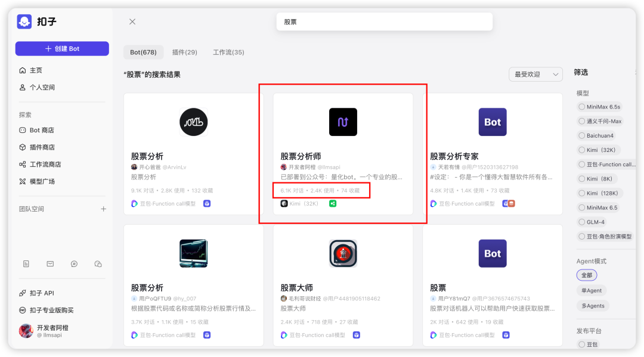
Task: Select the Baichuan4 model filter
Action: 596,135
